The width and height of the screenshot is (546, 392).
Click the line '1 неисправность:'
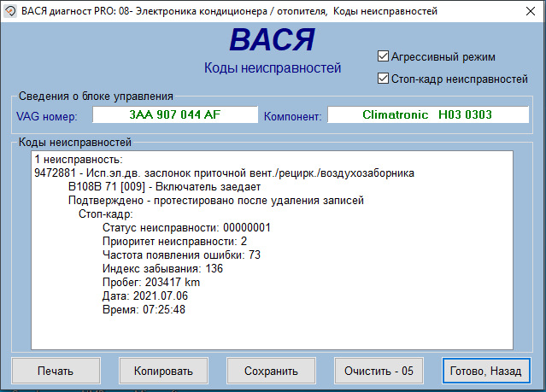tap(79, 160)
